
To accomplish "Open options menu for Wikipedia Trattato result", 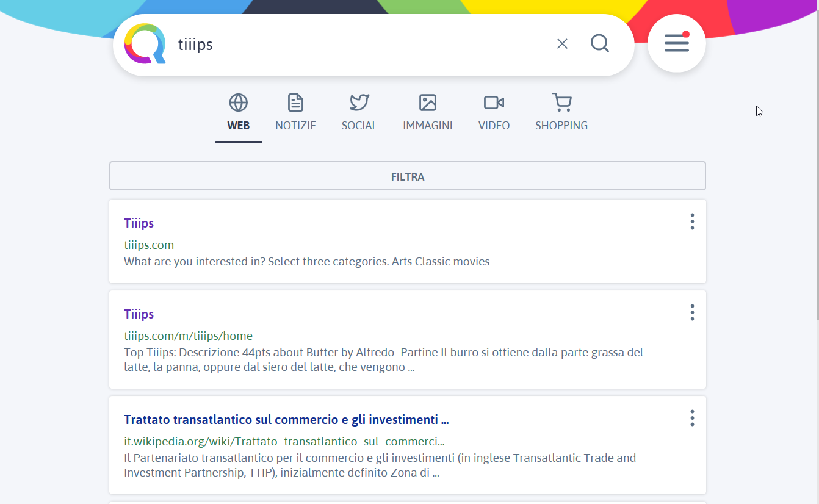I will click(x=691, y=418).
